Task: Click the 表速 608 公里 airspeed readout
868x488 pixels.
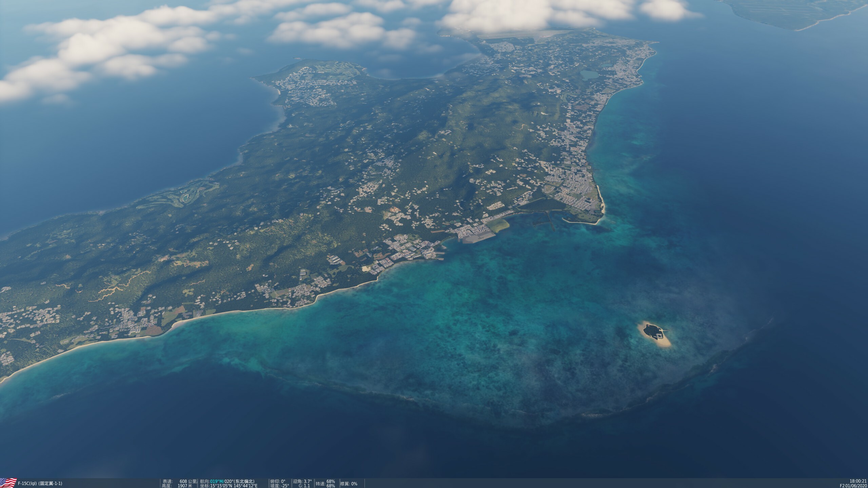Action: (x=179, y=481)
